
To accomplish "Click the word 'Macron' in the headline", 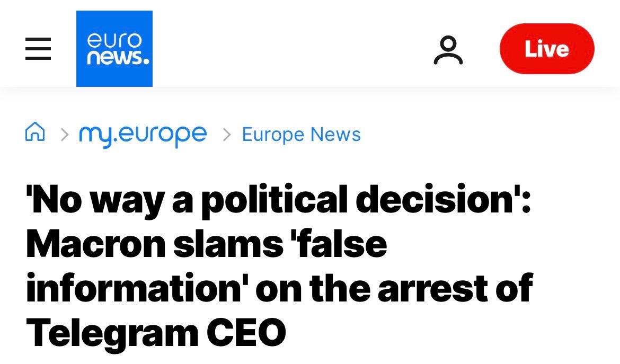I will (x=79, y=245).
